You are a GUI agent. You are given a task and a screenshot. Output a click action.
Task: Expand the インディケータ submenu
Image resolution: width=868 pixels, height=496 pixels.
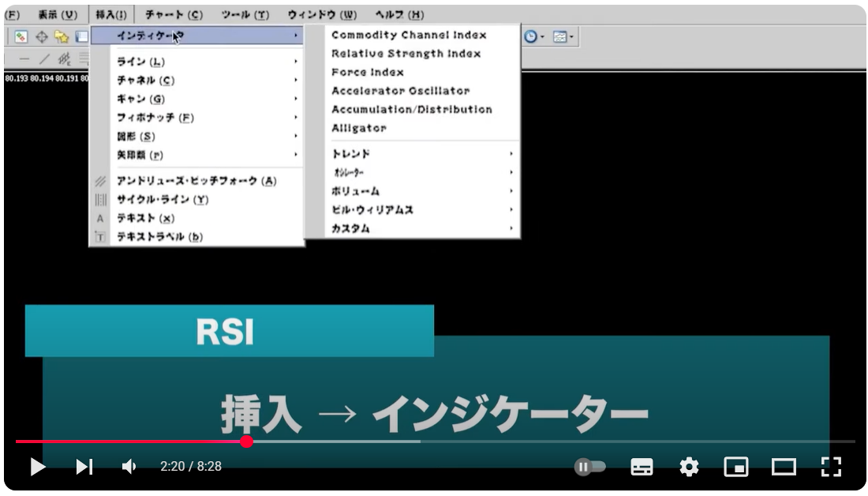pos(197,36)
